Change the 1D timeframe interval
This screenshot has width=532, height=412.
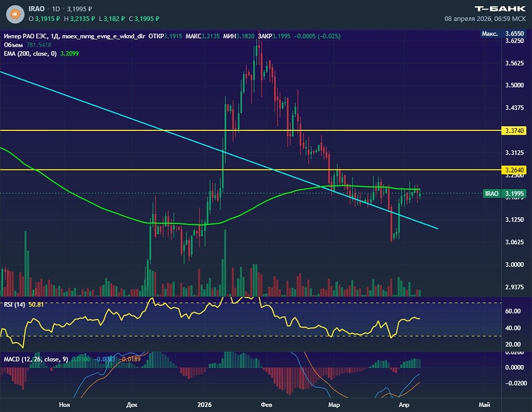(x=55, y=10)
